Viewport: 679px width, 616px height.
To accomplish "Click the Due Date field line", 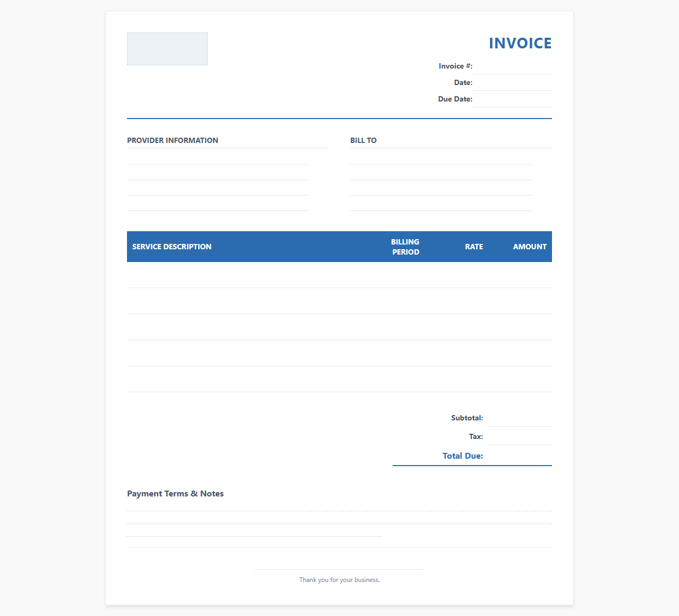I will click(x=512, y=99).
